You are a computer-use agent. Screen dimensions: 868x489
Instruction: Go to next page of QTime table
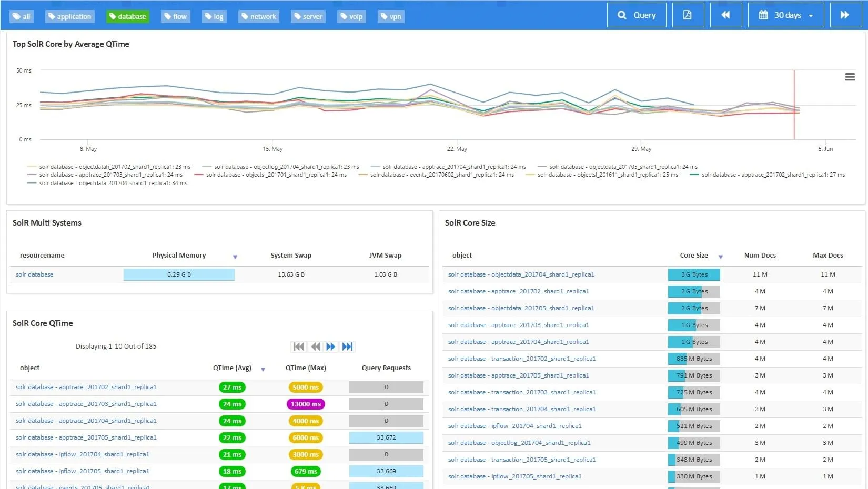(x=330, y=347)
